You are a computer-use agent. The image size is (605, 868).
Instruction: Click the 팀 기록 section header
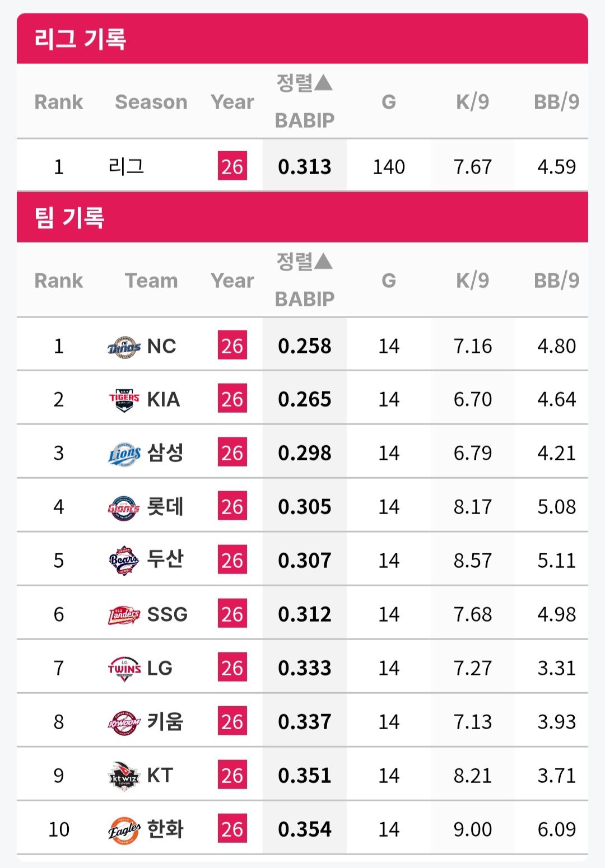coord(69,217)
